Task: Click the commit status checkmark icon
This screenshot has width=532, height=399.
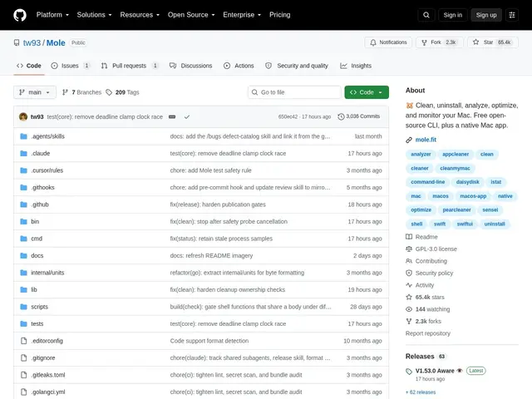Action: (186, 116)
